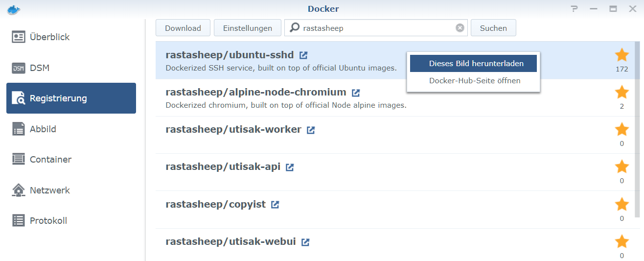The height and width of the screenshot is (261, 644).
Task: Click the star icon for utisak-api
Action: 622,166
